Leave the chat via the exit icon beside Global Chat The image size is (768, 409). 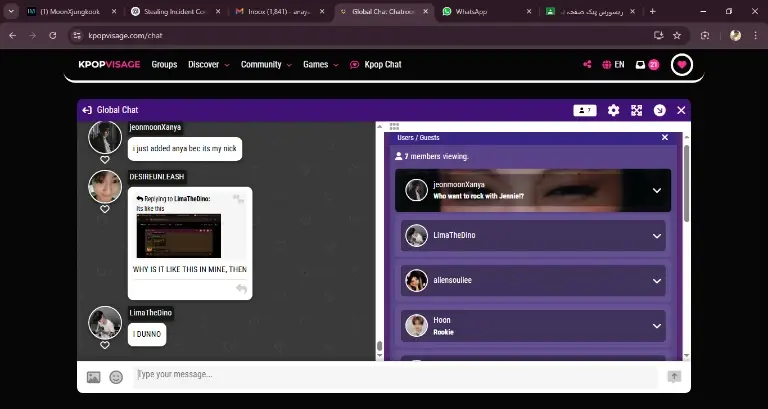[87, 110]
